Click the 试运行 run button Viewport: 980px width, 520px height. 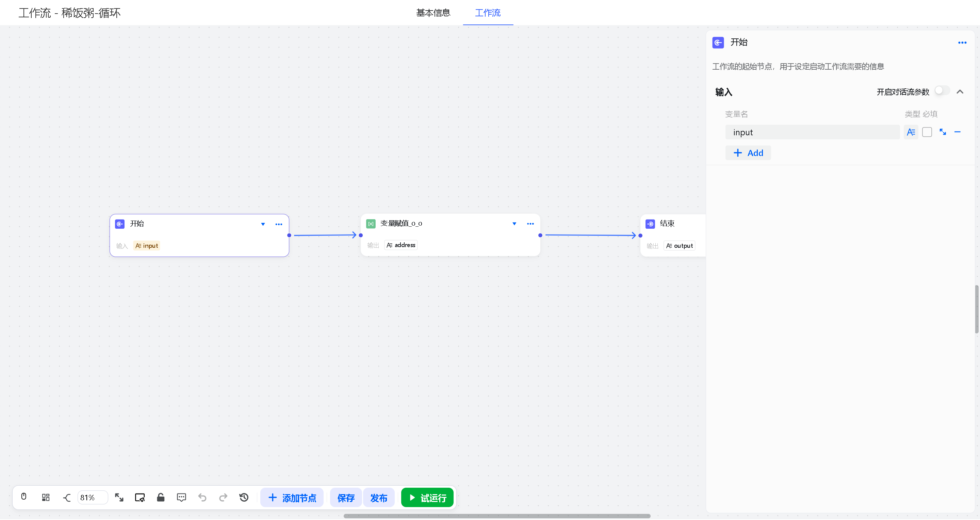click(x=427, y=498)
